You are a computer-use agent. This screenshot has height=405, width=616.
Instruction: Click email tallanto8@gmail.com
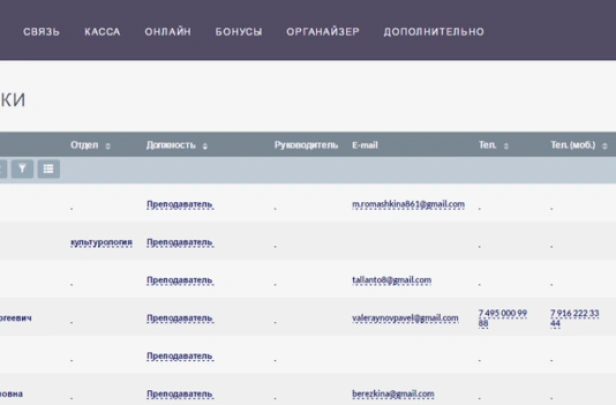391,280
